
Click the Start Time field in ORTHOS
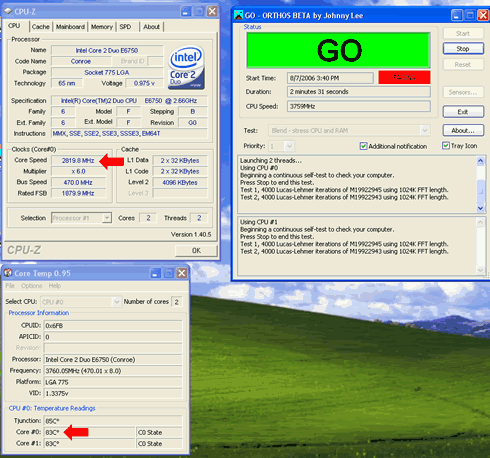tap(330, 78)
